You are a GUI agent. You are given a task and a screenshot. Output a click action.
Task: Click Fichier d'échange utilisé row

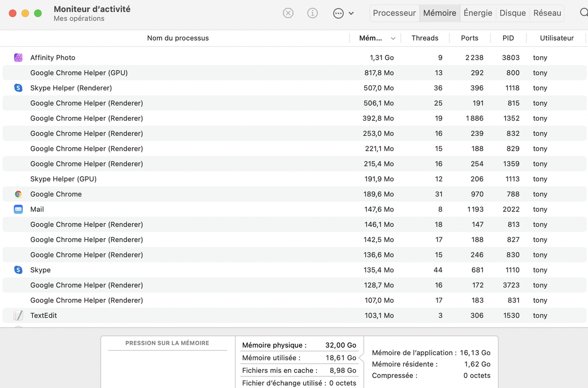point(299,383)
